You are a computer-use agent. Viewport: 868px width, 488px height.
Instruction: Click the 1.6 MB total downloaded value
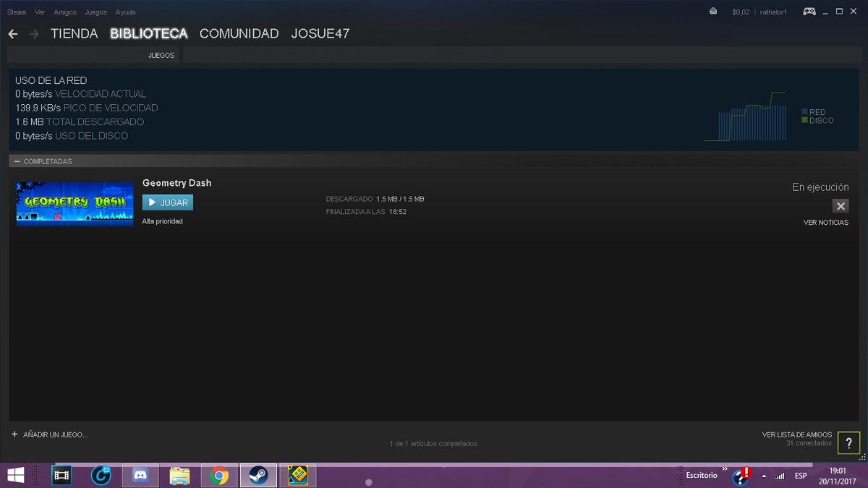point(30,121)
